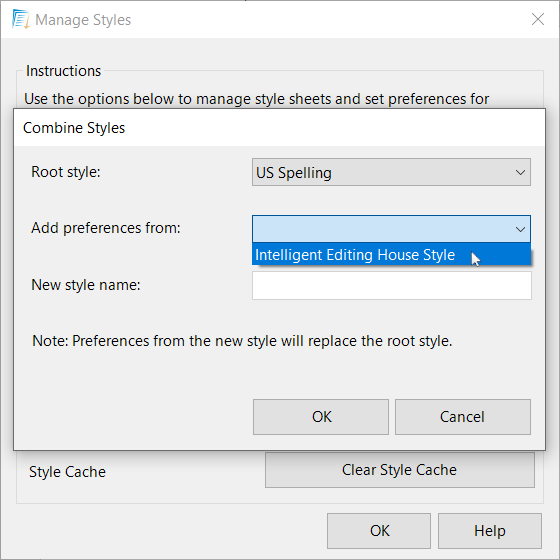Screen dimensions: 560x560
Task: Open the Root style combo box
Action: 391,172
